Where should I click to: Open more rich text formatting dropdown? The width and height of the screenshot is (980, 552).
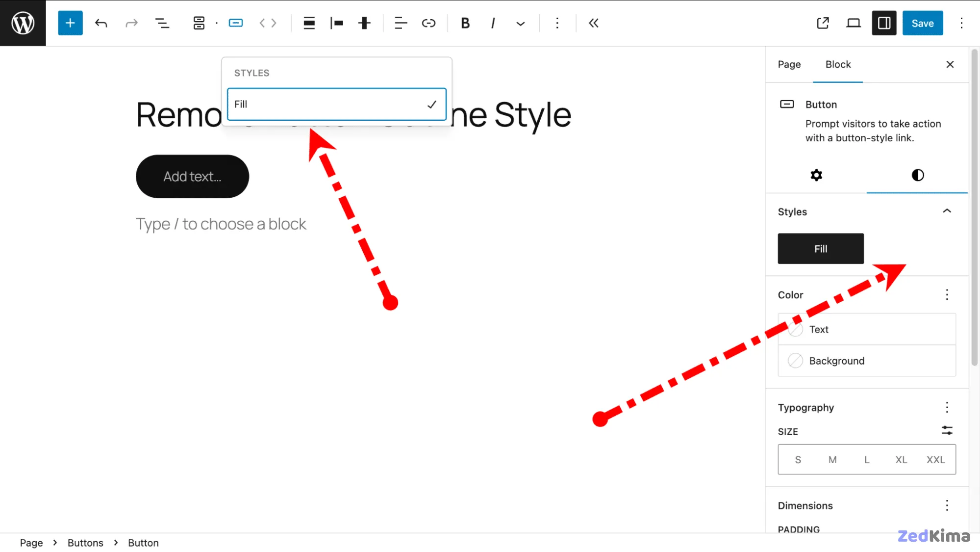point(520,23)
